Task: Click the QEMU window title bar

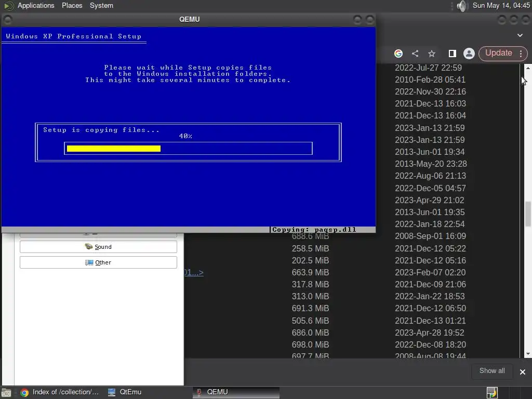Action: 189,19
